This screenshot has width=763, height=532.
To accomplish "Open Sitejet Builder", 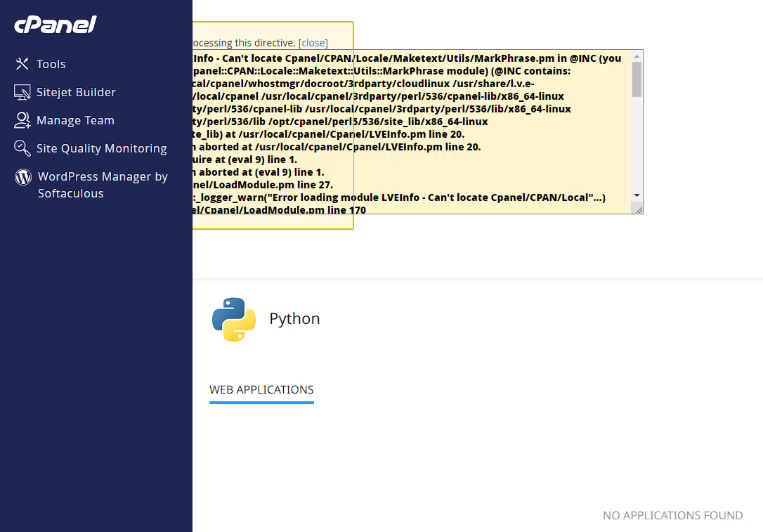I will pos(76,92).
